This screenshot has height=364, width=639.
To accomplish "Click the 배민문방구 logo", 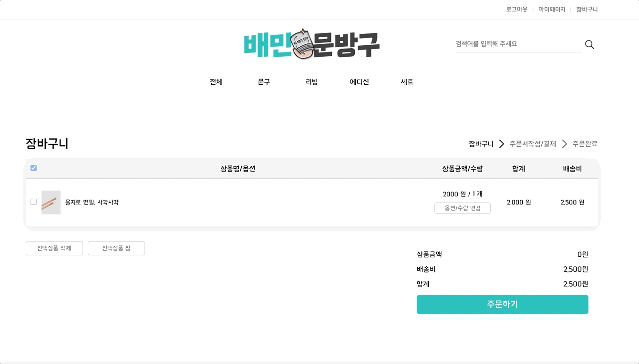I will click(x=311, y=44).
